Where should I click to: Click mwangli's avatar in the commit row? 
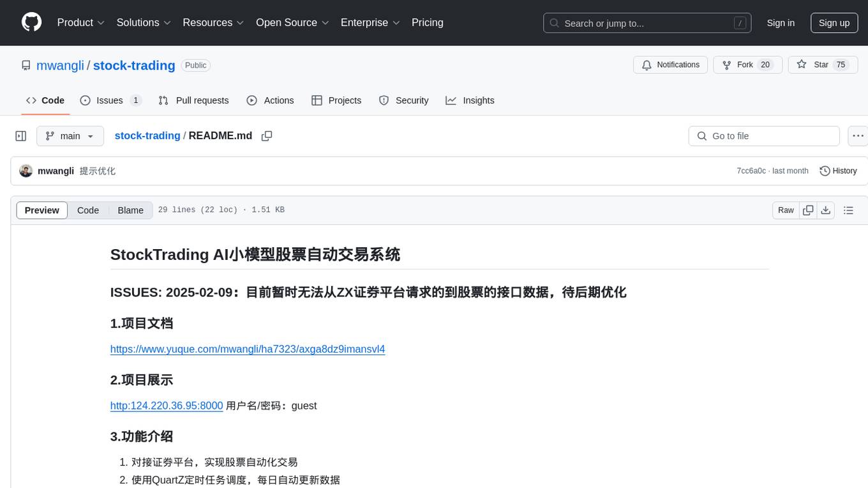pyautogui.click(x=26, y=171)
